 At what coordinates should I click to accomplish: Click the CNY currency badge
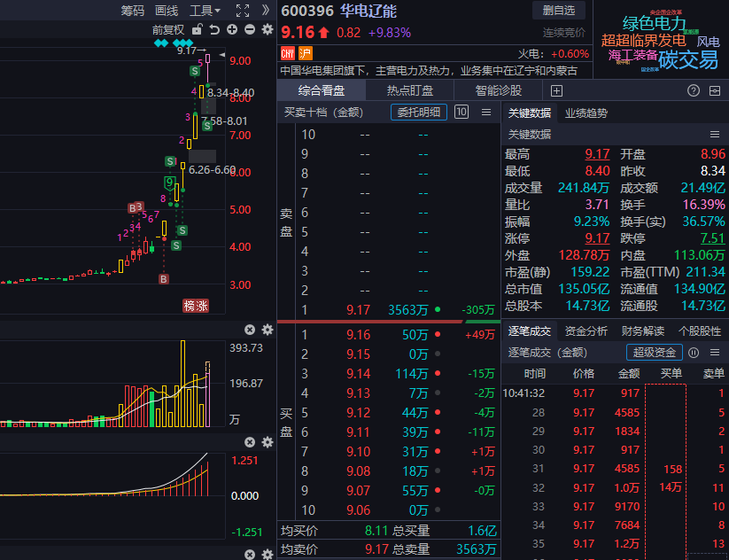click(x=288, y=53)
